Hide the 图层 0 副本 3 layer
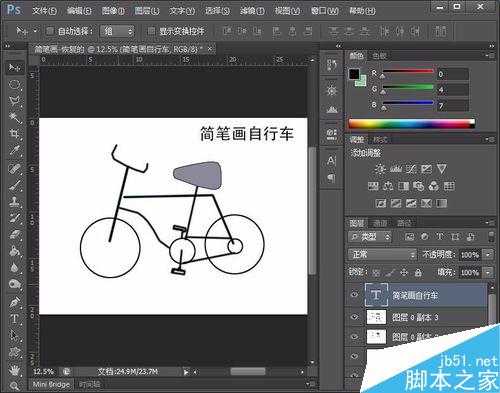This screenshot has height=393, width=500. tap(354, 317)
